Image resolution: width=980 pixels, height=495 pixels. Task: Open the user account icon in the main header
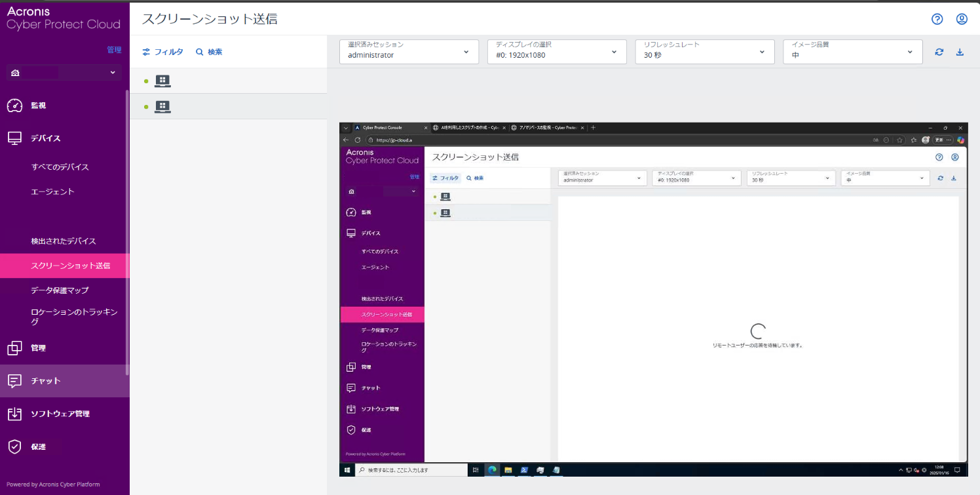(x=962, y=19)
